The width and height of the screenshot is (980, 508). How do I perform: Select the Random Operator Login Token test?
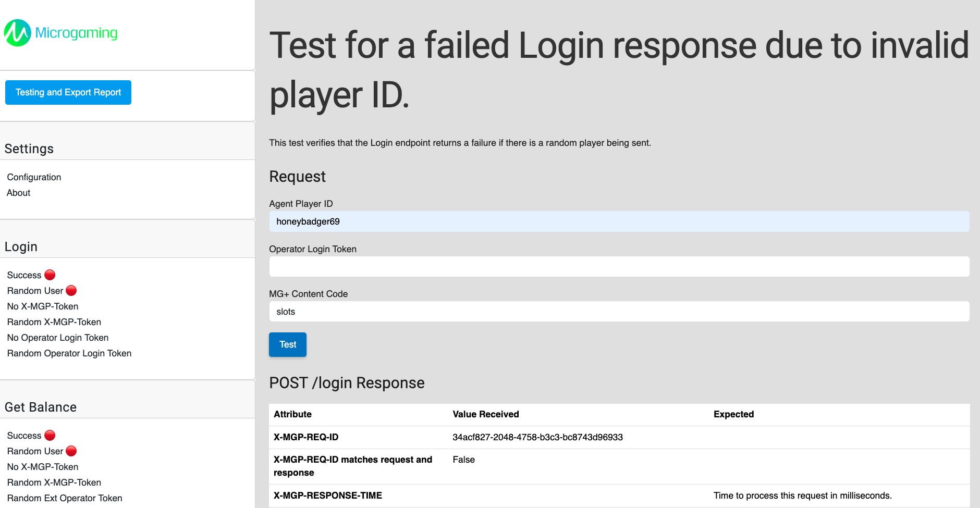tap(69, 353)
